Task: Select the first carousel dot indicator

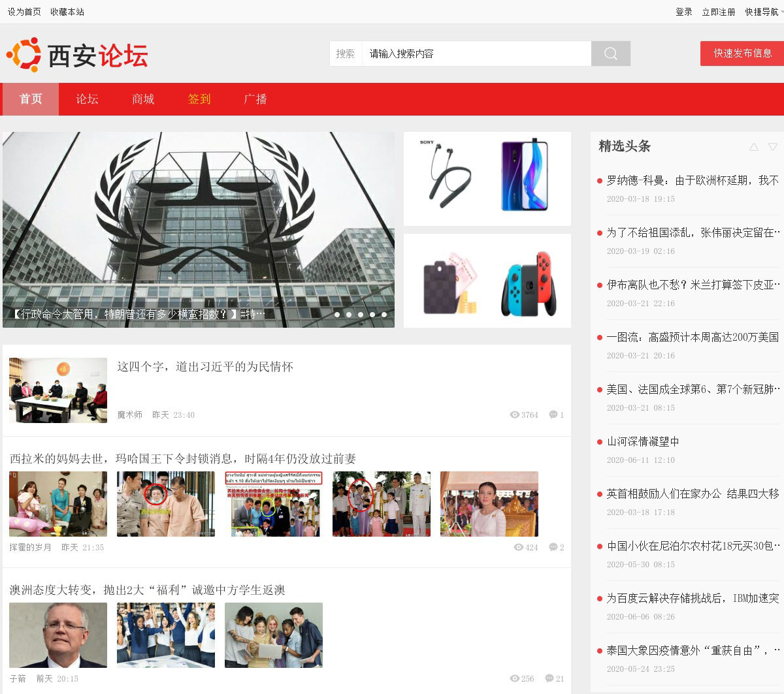Action: [337, 315]
